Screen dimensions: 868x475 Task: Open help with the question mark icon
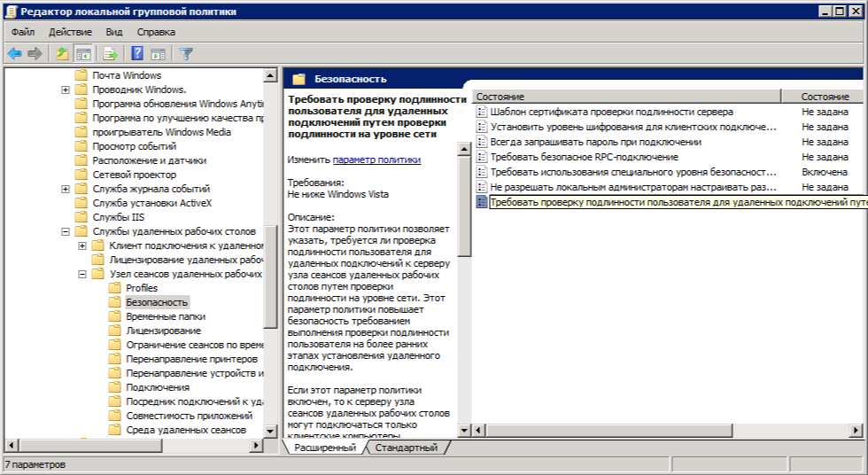(137, 54)
